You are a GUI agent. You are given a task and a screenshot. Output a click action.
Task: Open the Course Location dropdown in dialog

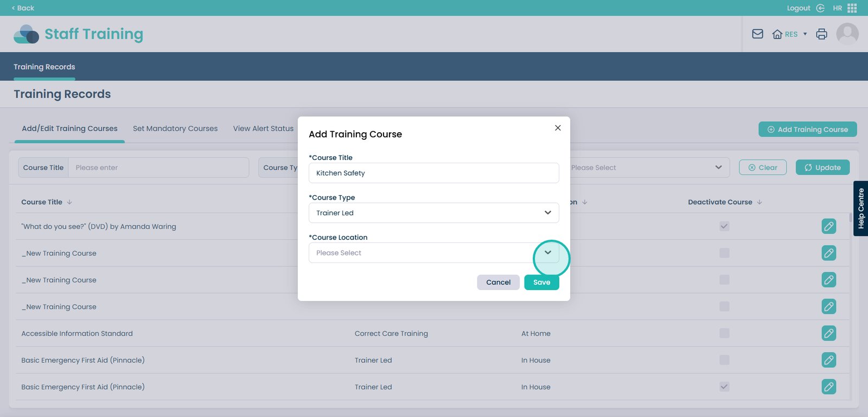[x=434, y=253]
